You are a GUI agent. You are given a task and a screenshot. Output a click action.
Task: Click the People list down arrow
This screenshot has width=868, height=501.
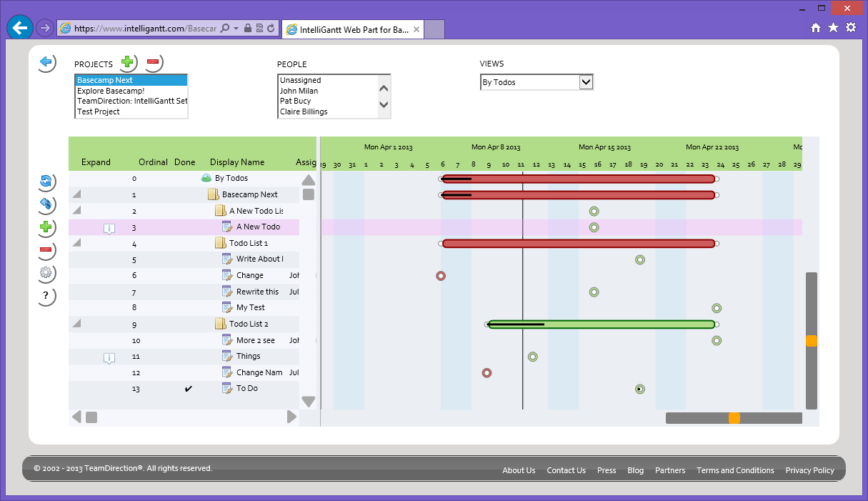pos(384,104)
